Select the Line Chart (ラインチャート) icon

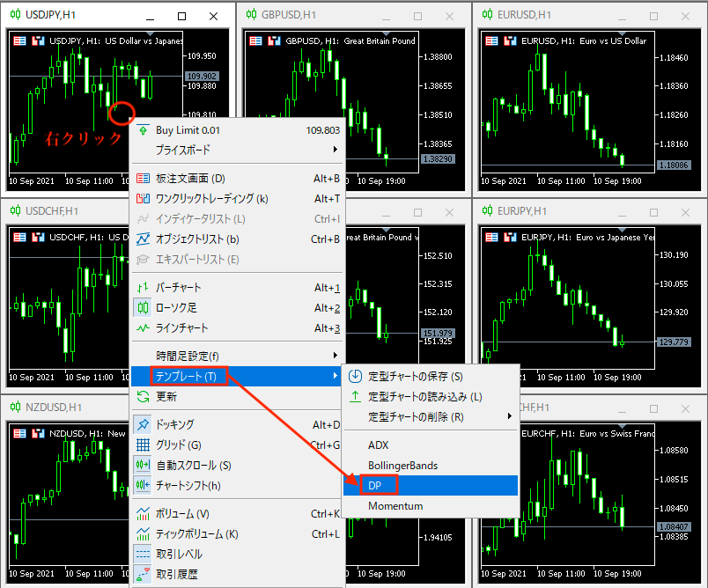(143, 328)
